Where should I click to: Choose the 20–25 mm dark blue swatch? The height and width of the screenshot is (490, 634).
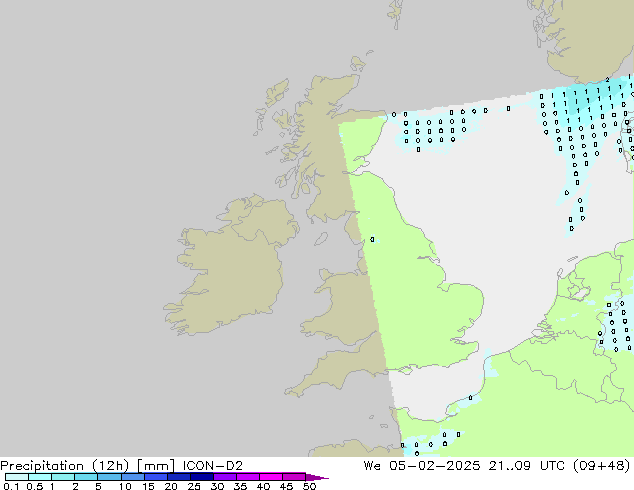(x=179, y=477)
